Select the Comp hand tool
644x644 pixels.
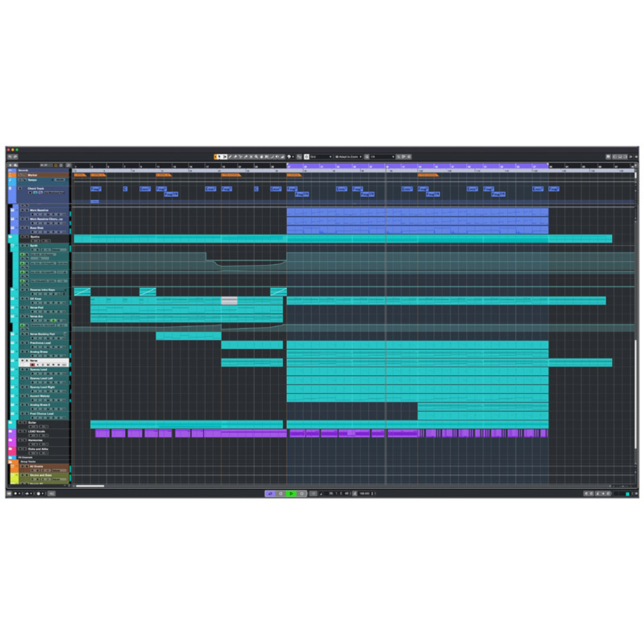[x=262, y=156]
